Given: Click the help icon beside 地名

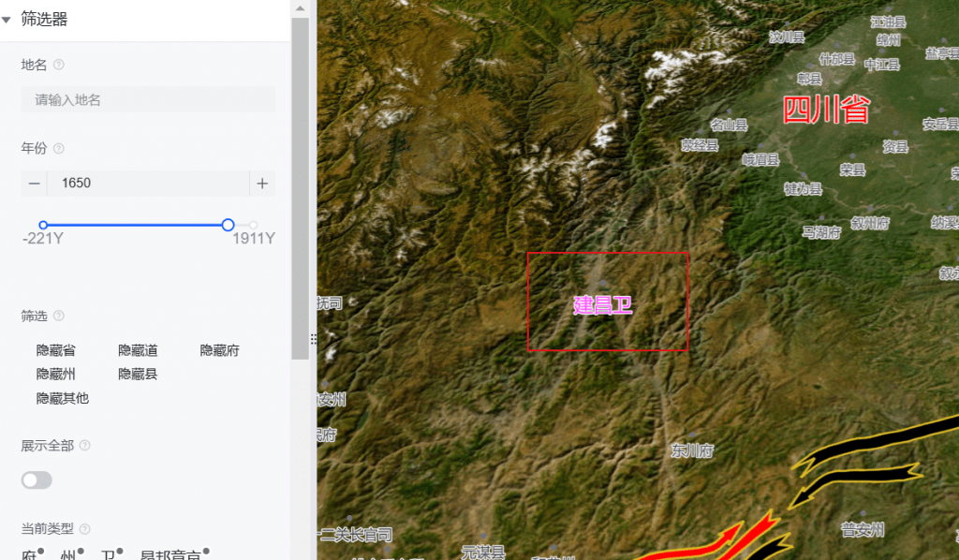Looking at the screenshot, I should tap(59, 65).
